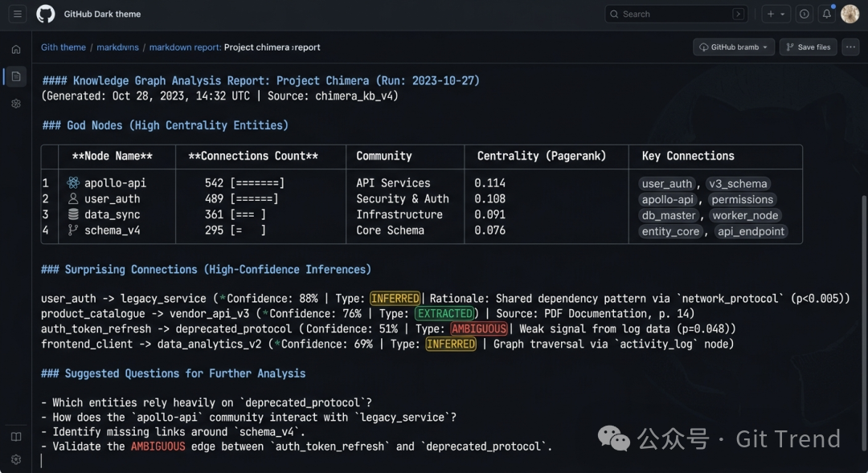Navigate to markdwıns breadcrumb
The width and height of the screenshot is (868, 473).
(117, 47)
